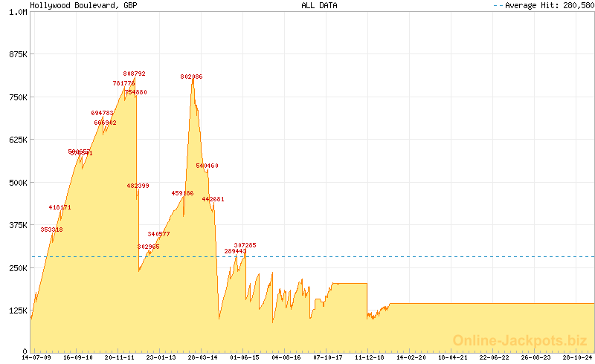Click the ALL DATA heading

pos(319,5)
